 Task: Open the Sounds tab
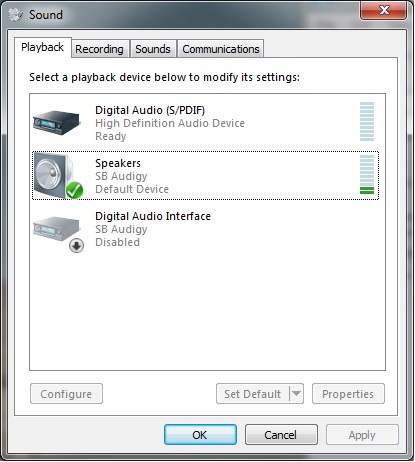click(x=153, y=49)
